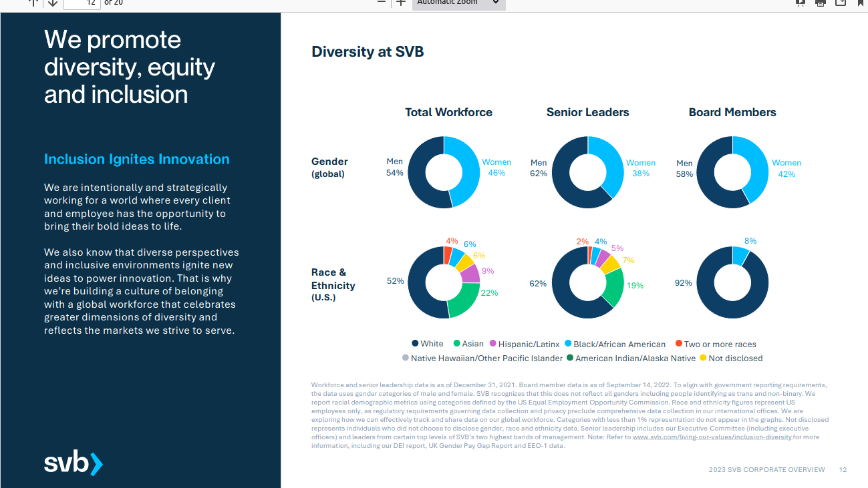Click the footnote starting 'Workforce and senior leadership'
The image size is (868, 488).
pos(570,415)
